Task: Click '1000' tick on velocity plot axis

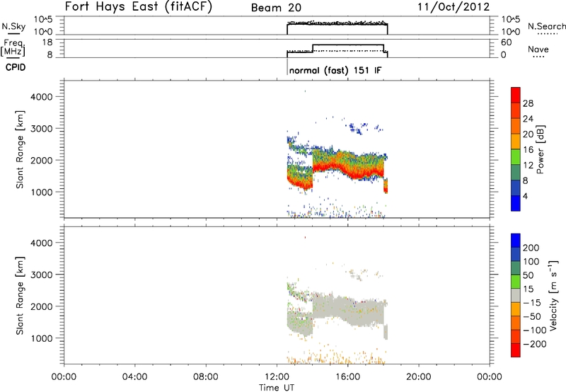Action: (x=42, y=338)
